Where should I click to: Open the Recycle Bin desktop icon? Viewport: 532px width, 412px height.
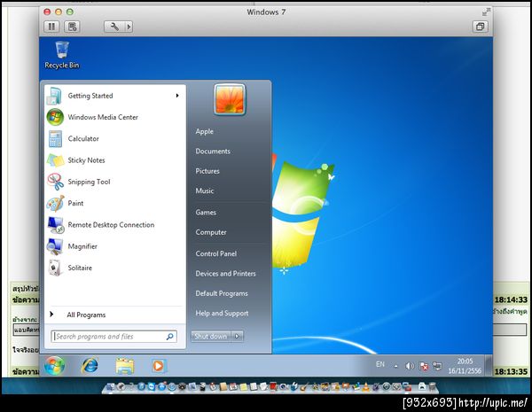(x=62, y=55)
